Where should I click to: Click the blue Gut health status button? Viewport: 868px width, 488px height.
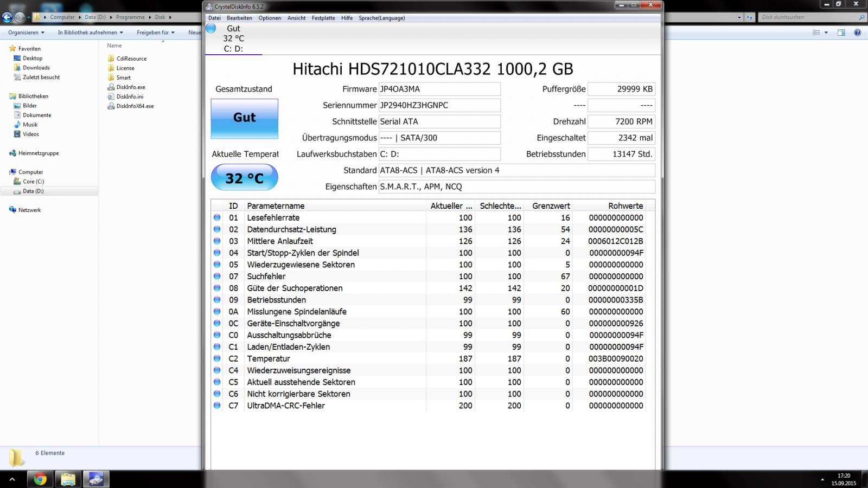(x=245, y=118)
